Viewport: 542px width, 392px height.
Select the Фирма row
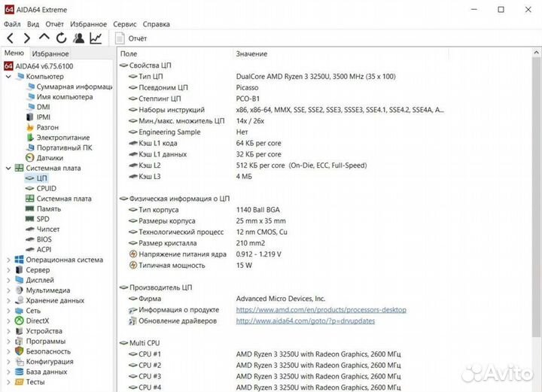tap(227, 299)
